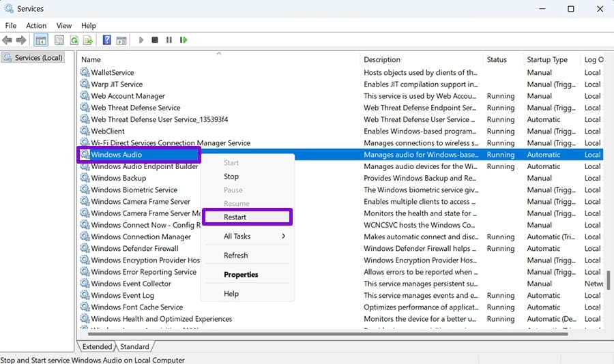Click the vertical scrollbar thumb
This screenshot has height=364, width=614.
tap(609, 280)
